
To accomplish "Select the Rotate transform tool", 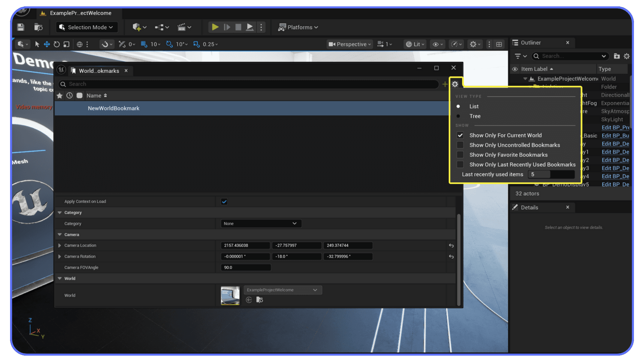I will tap(57, 44).
